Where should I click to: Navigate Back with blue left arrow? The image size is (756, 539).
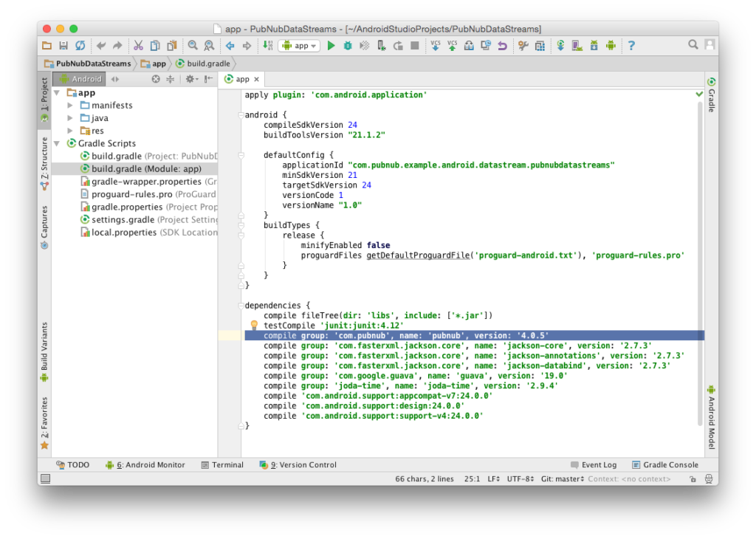[x=230, y=46]
